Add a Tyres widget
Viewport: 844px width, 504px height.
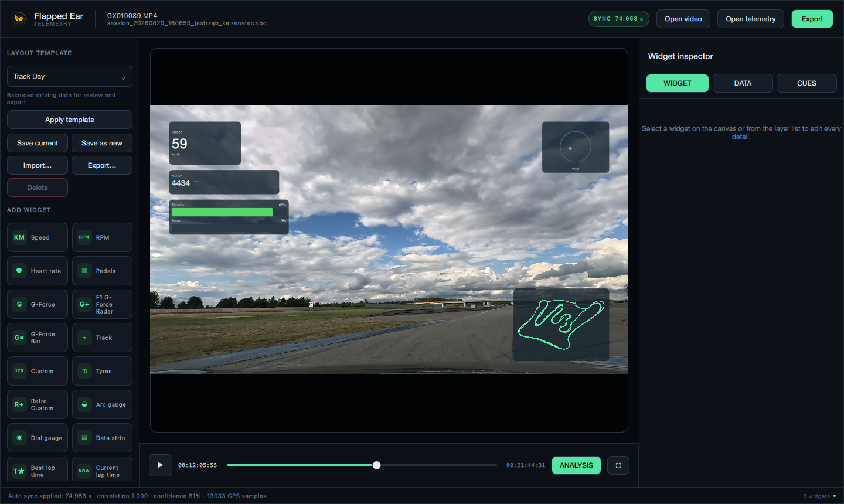[x=102, y=371]
